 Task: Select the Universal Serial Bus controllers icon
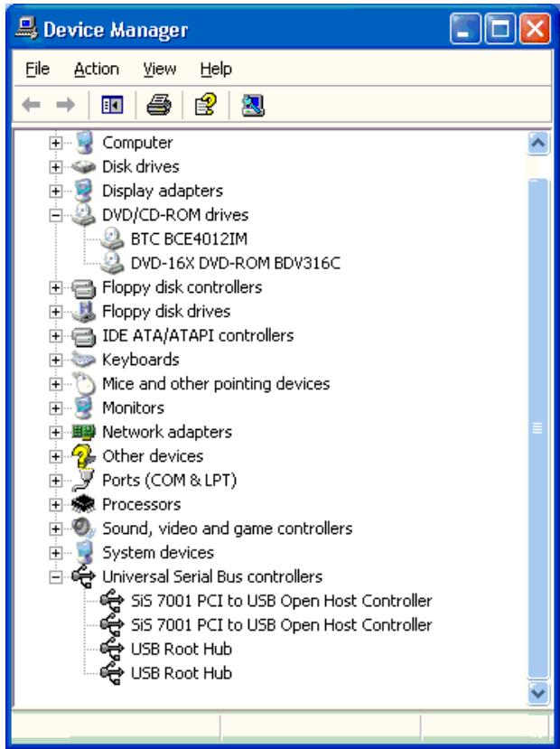84,577
